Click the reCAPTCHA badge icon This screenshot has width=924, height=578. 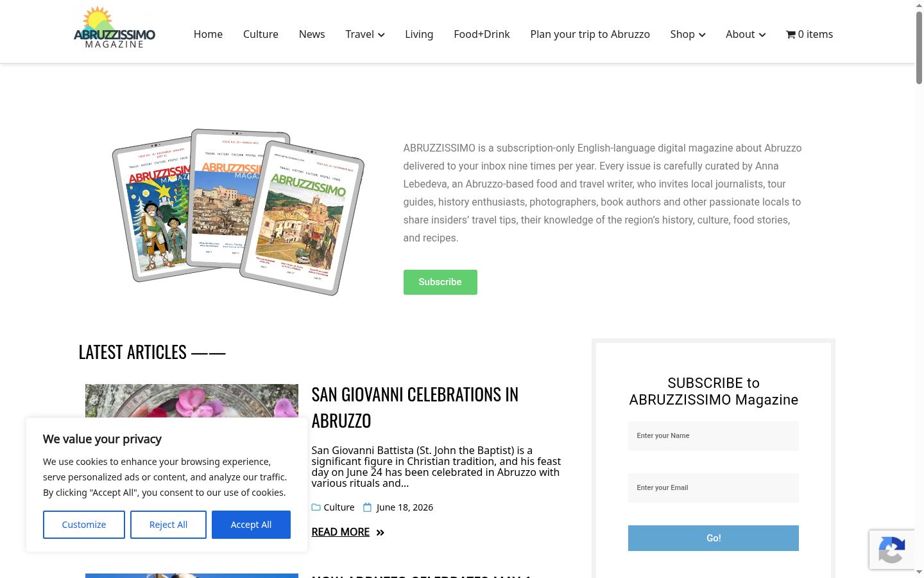892,550
